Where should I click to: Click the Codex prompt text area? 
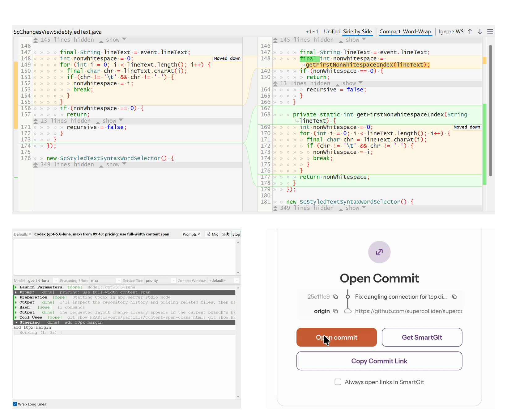click(x=125, y=257)
